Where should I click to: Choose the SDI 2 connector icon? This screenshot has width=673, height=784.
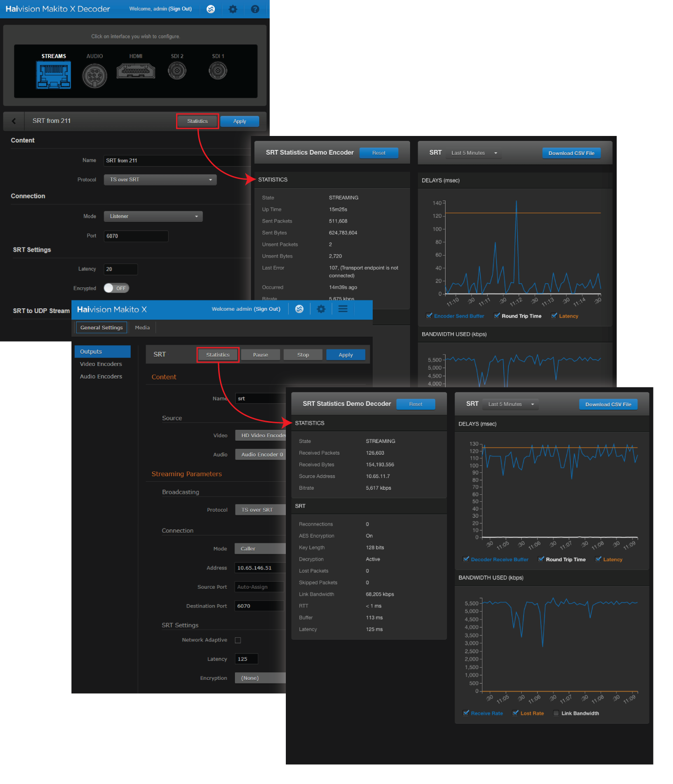(x=177, y=71)
